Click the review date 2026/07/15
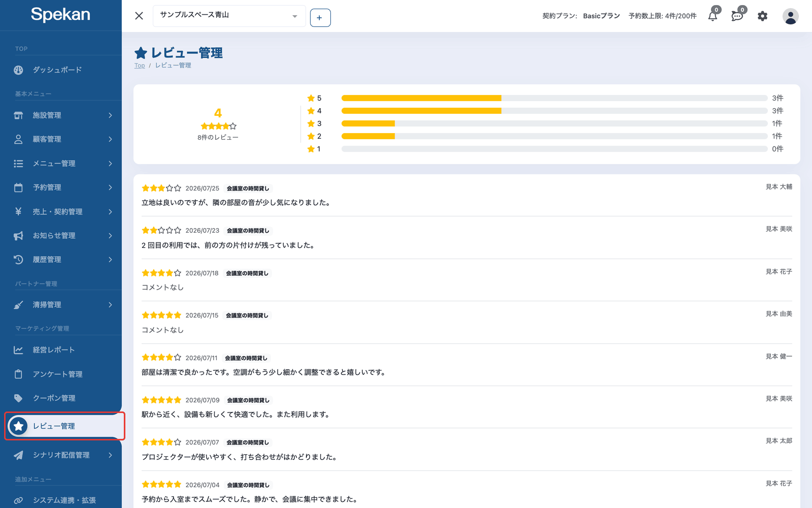 click(202, 315)
